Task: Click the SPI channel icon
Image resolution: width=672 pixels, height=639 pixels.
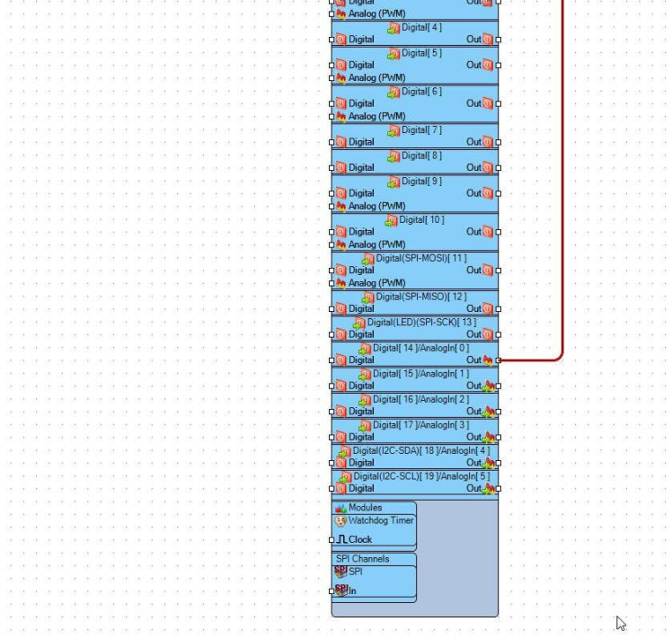Action: [x=340, y=572]
